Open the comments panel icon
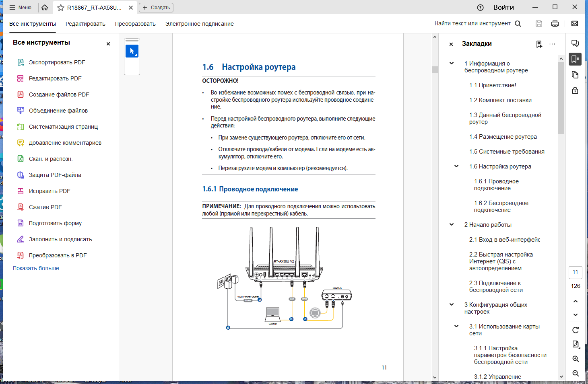 (x=575, y=43)
